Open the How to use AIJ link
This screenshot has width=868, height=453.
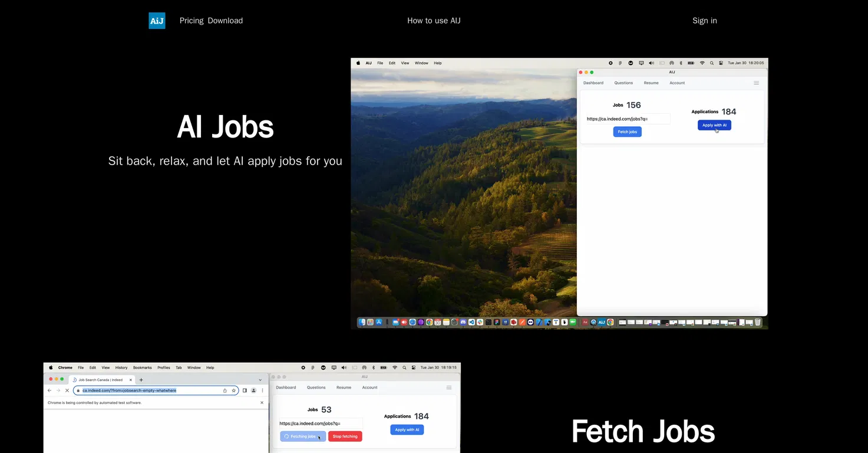tap(434, 21)
